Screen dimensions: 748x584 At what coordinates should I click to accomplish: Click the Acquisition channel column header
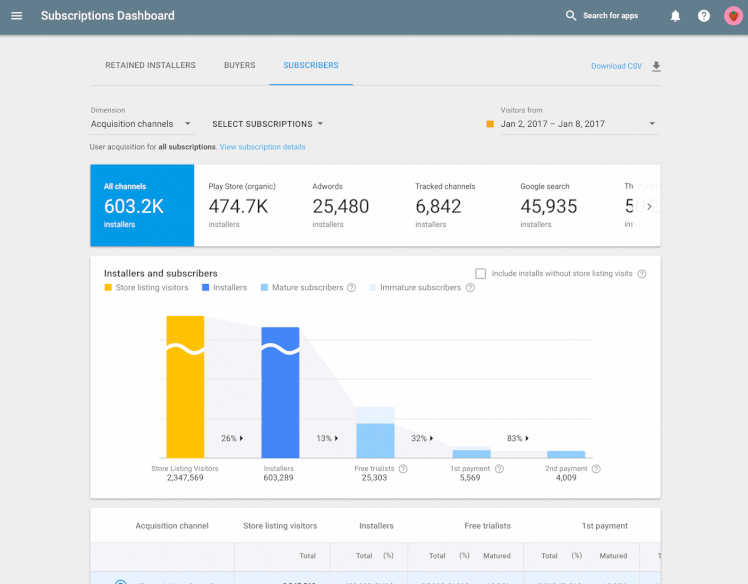click(172, 526)
